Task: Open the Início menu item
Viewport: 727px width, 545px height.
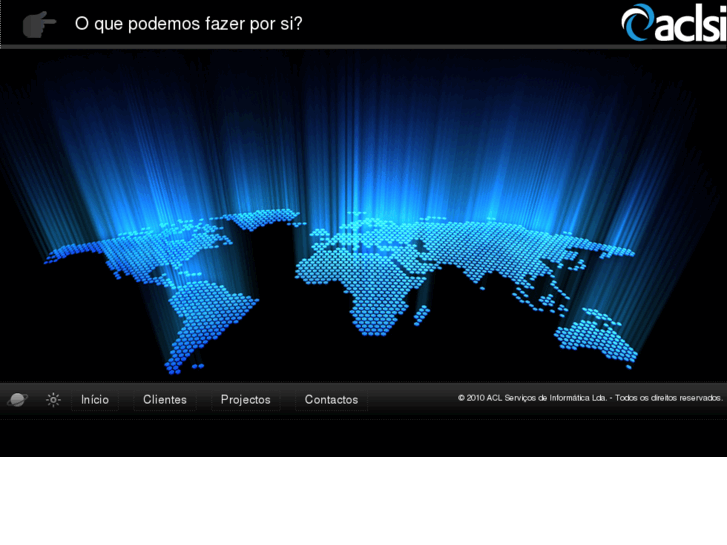Action: coord(95,400)
